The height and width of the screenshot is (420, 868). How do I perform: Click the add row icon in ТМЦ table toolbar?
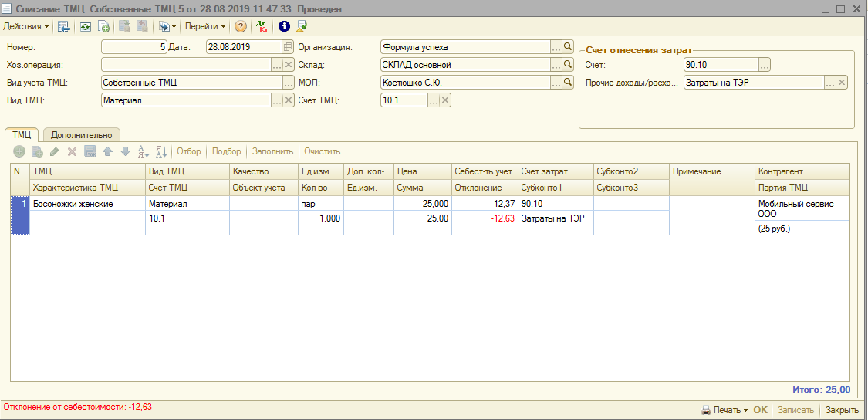pos(19,151)
